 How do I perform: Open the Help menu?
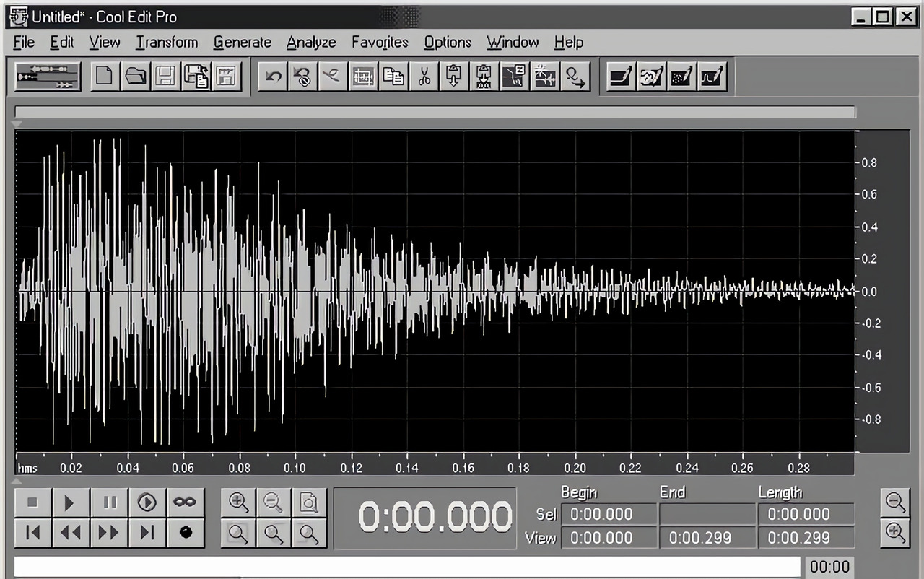pos(569,43)
